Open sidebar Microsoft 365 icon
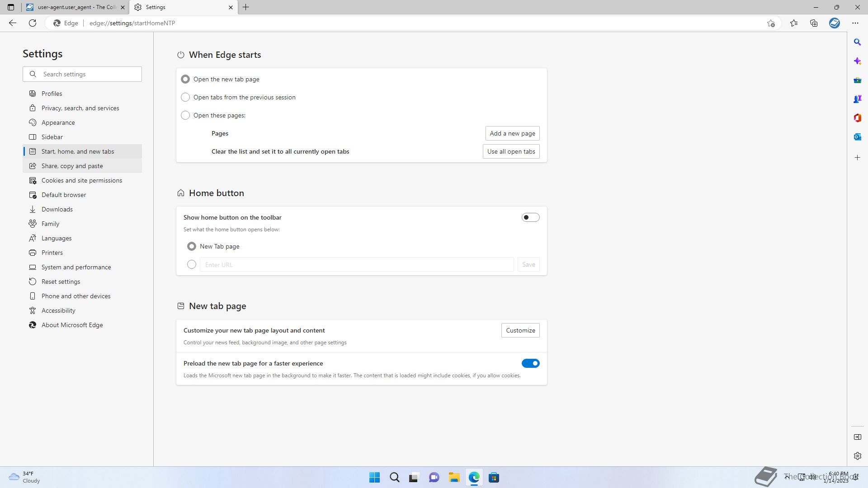Image resolution: width=868 pixels, height=488 pixels. [857, 118]
